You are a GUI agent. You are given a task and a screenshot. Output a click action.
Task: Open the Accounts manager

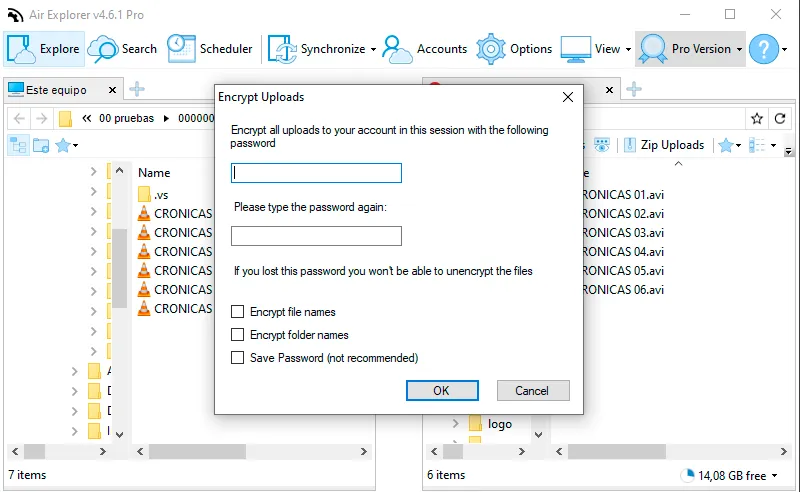coord(424,49)
